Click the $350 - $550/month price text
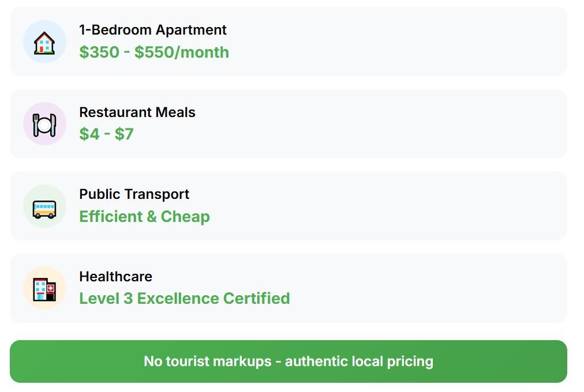Screen dimensions: 584x392 pyautogui.click(x=154, y=52)
